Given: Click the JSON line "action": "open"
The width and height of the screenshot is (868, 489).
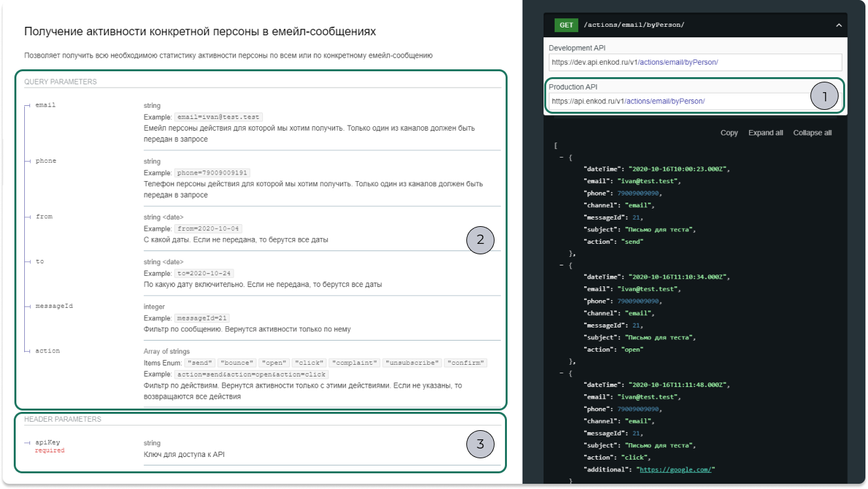Looking at the screenshot, I should pyautogui.click(x=614, y=349).
